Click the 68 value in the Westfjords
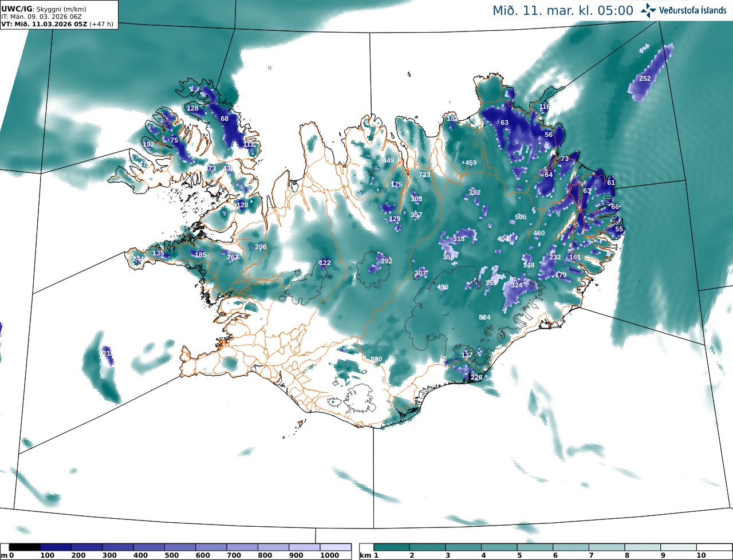The width and height of the screenshot is (733, 560). (x=224, y=119)
